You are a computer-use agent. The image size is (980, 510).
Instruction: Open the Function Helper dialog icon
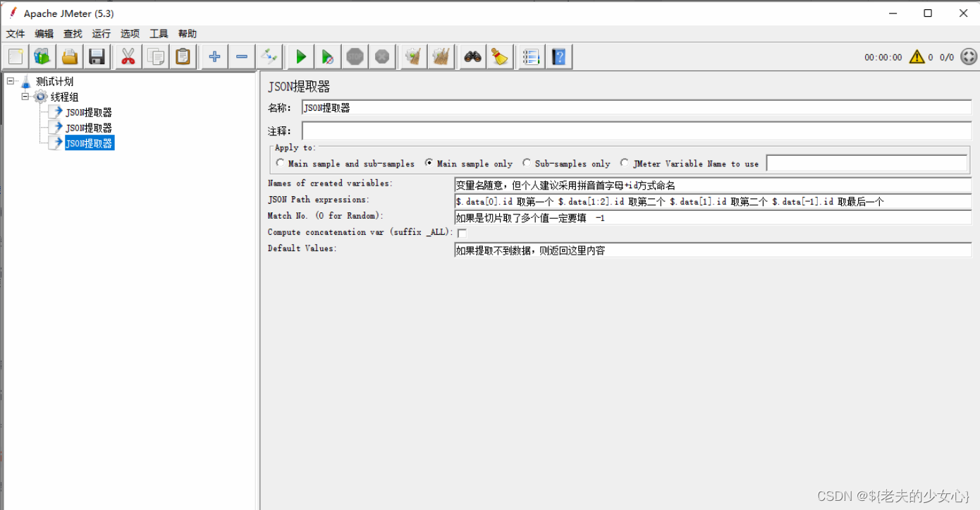531,56
